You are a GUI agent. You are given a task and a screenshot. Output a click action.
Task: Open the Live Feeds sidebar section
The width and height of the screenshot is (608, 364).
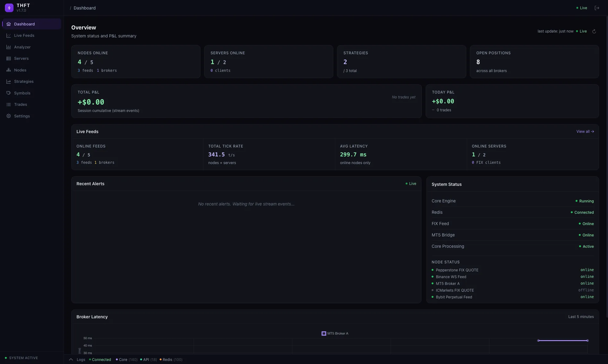[x=25, y=35]
